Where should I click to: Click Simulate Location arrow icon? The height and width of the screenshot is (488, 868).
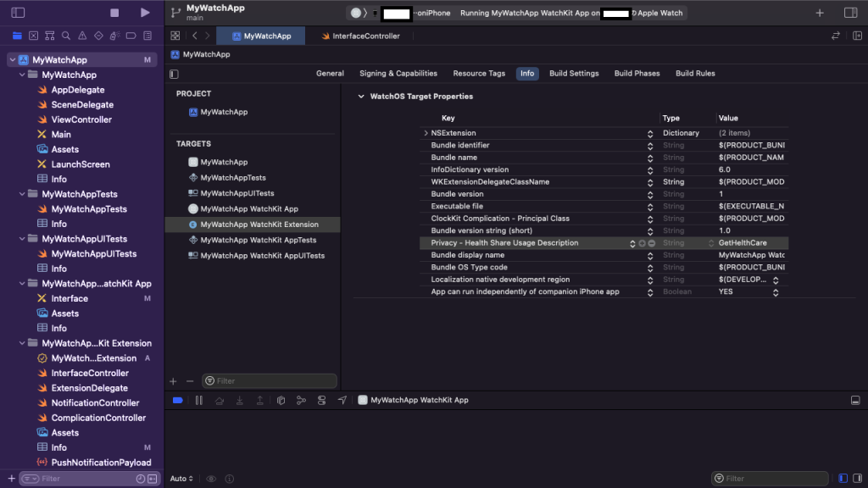point(342,400)
